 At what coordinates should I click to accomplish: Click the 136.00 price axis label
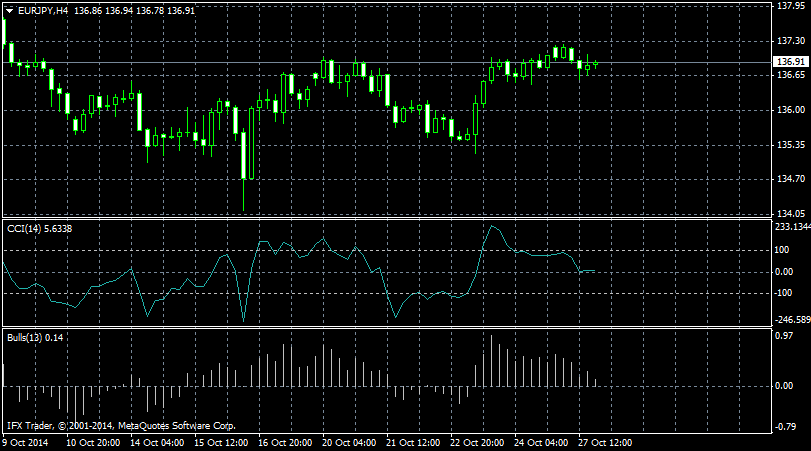790,110
